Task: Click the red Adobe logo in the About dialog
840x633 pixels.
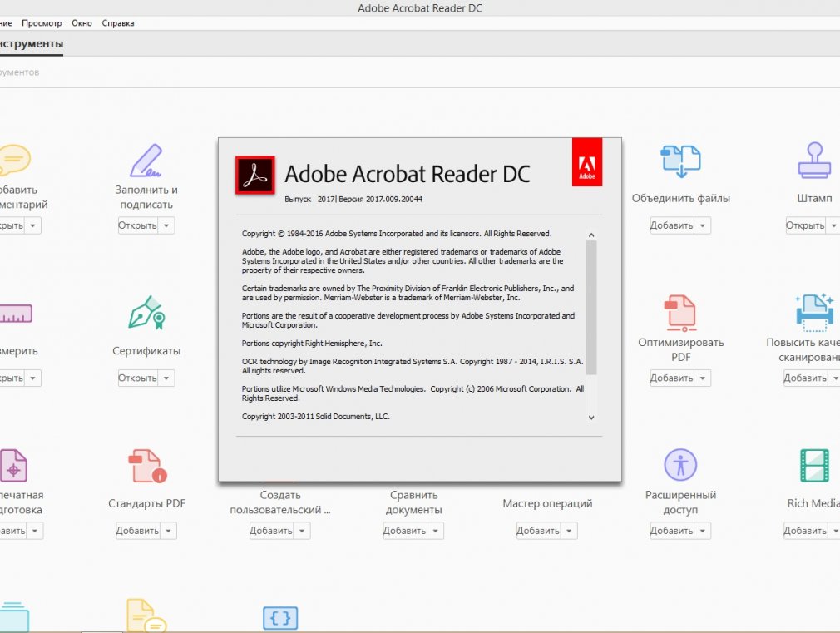Action: coord(587,162)
